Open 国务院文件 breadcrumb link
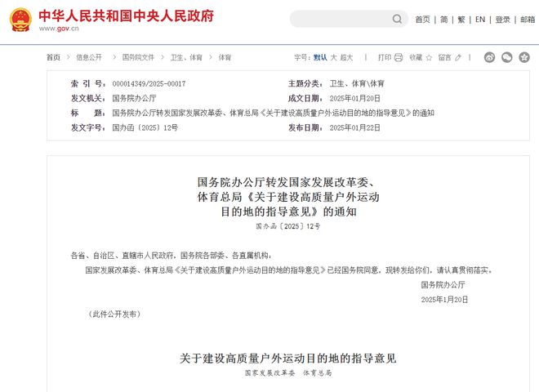Image resolution: width=539 pixels, height=392 pixels. [x=138, y=57]
